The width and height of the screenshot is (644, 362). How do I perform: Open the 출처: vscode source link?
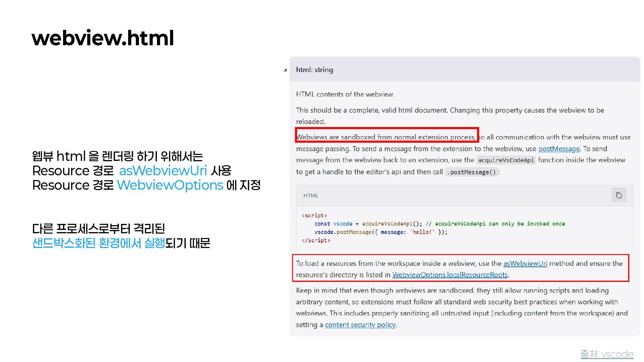(607, 354)
